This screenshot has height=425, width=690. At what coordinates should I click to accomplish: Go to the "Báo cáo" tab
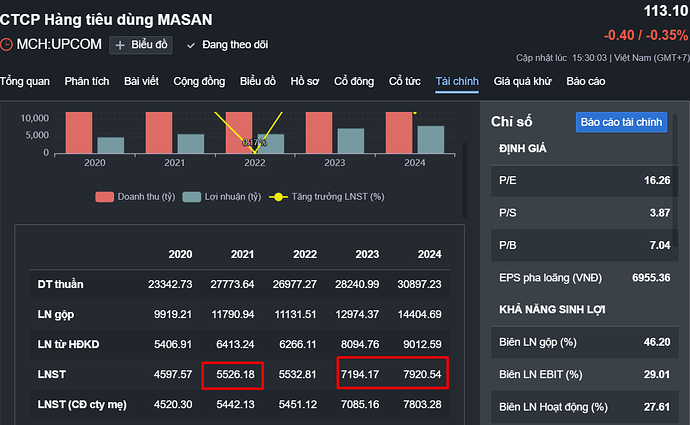586,80
